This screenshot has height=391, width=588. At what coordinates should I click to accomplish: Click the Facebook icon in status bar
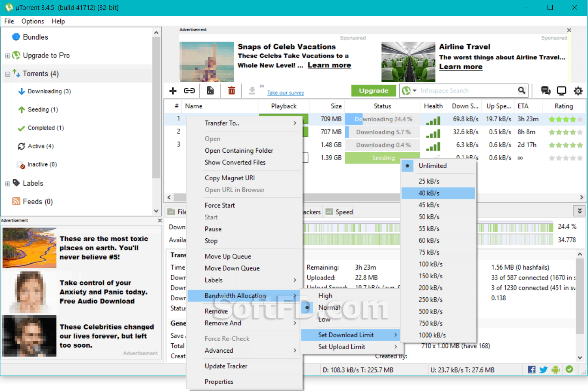[x=532, y=369]
